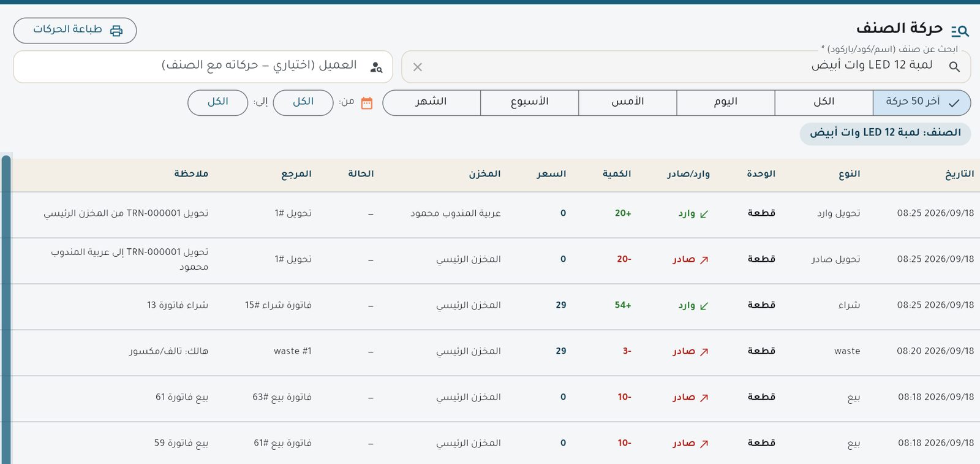This screenshot has height=464, width=980.
Task: Click the حركة الصنف page title icon
Action: tap(960, 30)
